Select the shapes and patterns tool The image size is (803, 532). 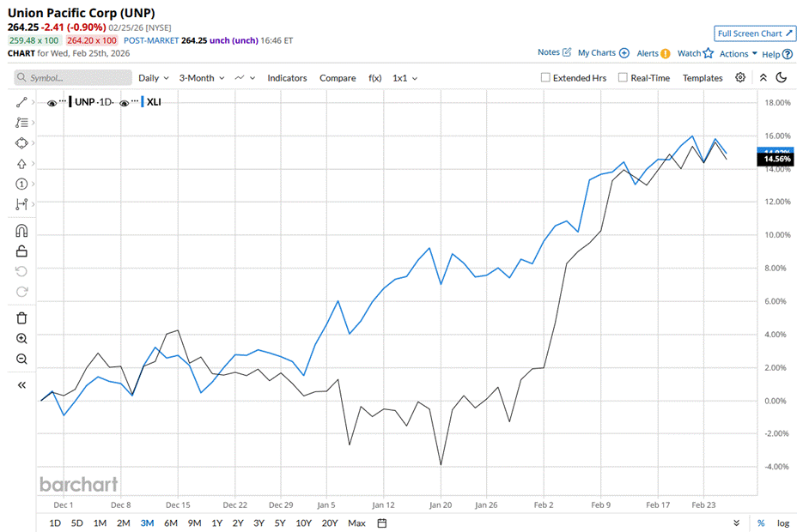(x=21, y=143)
